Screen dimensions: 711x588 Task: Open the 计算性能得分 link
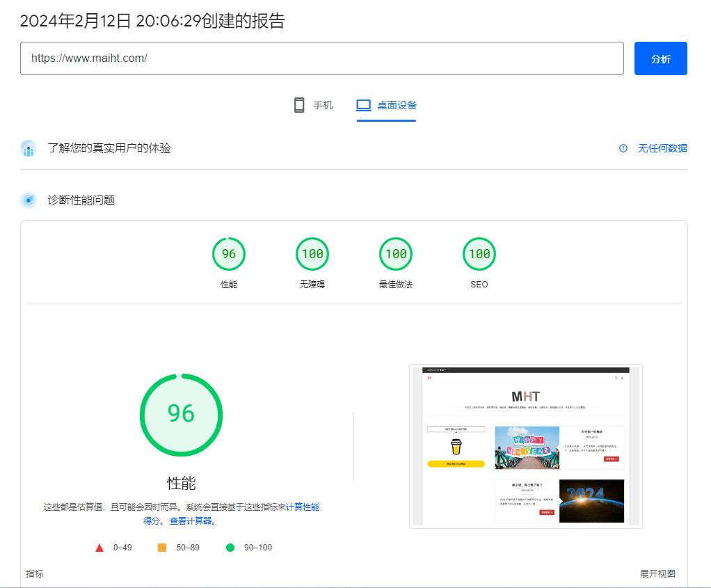pyautogui.click(x=303, y=507)
